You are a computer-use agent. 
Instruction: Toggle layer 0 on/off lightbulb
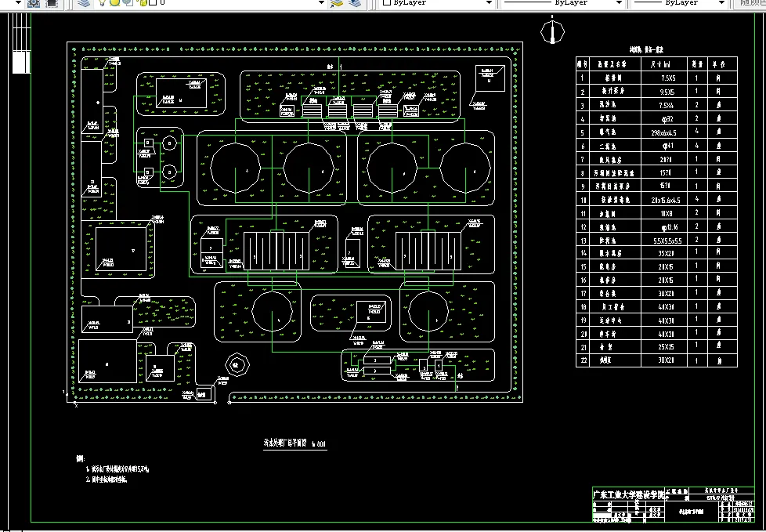pos(102,2)
